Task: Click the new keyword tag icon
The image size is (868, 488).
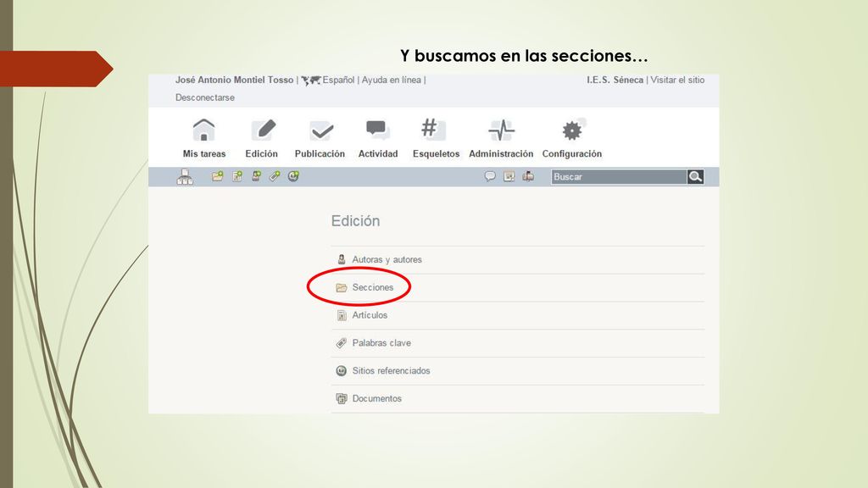Action: pos(275,176)
